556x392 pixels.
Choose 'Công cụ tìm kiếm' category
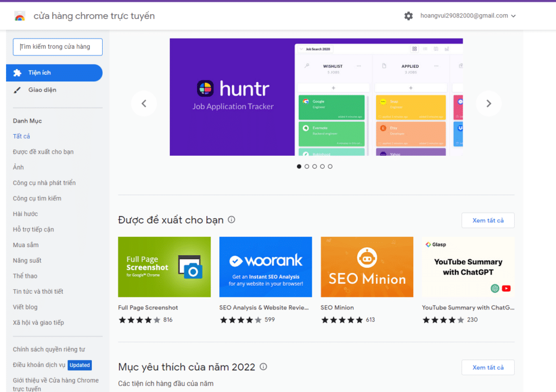tap(37, 199)
